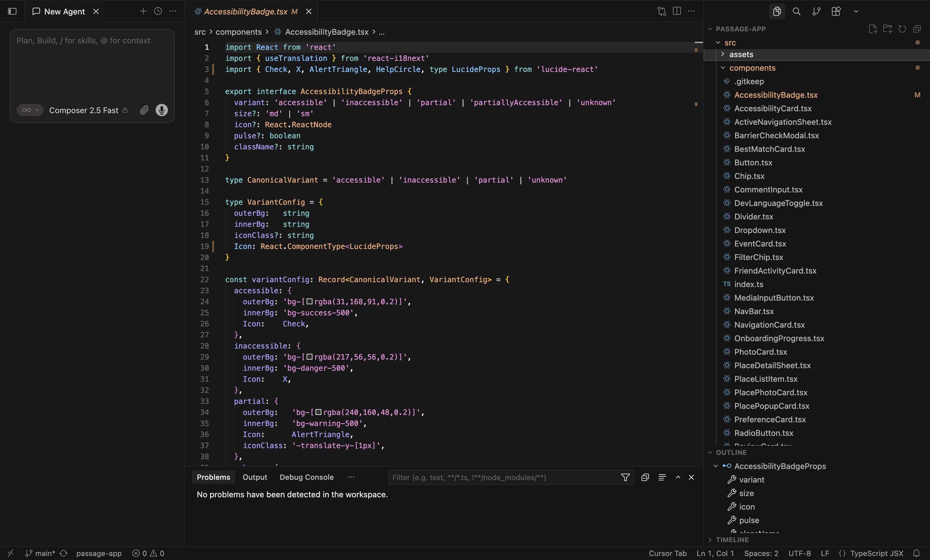
Task: Switch to the Problems tab
Action: click(x=213, y=477)
